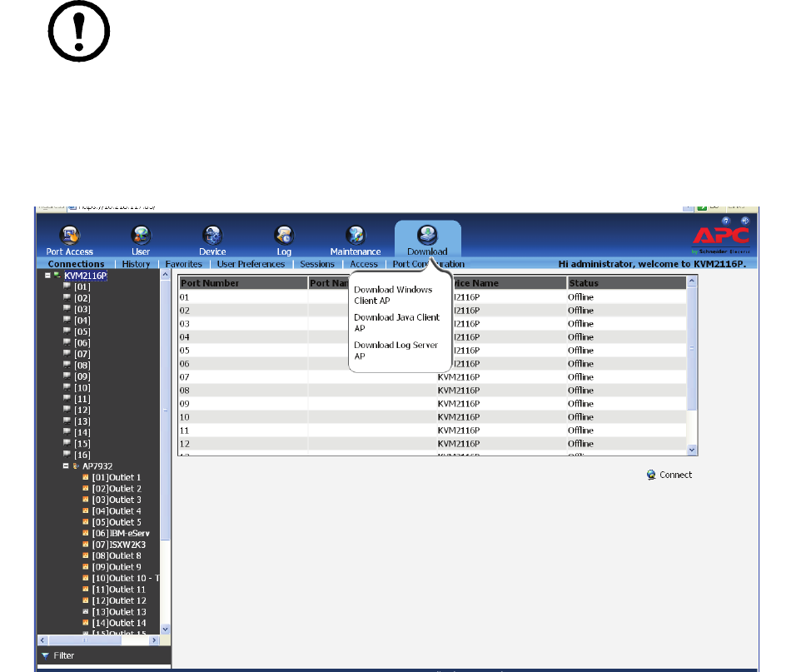
Task: Click the outlet icon beside [06]IBM-eServ
Action: [86, 533]
